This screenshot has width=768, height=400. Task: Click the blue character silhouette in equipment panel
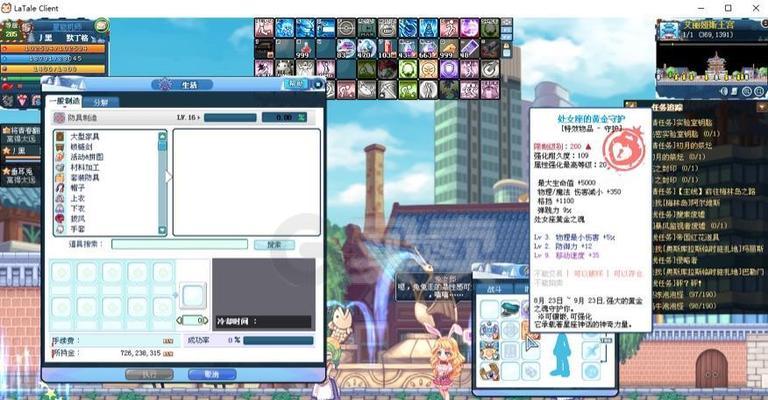click(562, 355)
